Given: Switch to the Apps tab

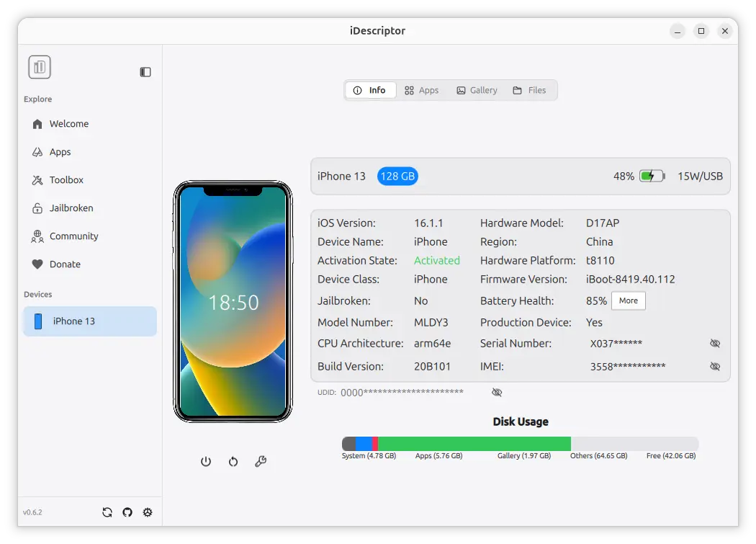Looking at the screenshot, I should [x=422, y=90].
